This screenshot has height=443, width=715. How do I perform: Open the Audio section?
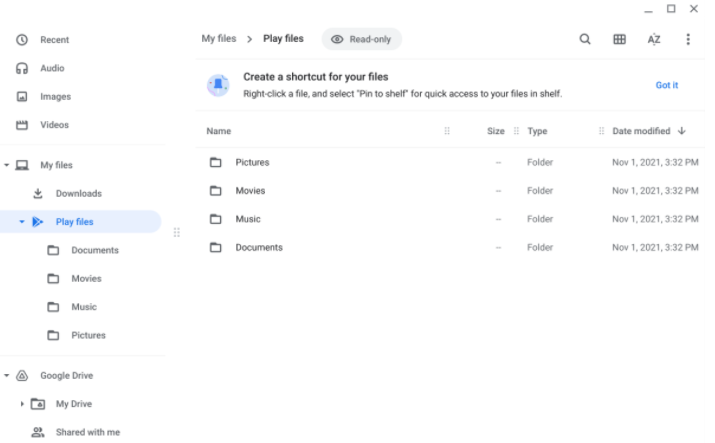click(x=52, y=68)
